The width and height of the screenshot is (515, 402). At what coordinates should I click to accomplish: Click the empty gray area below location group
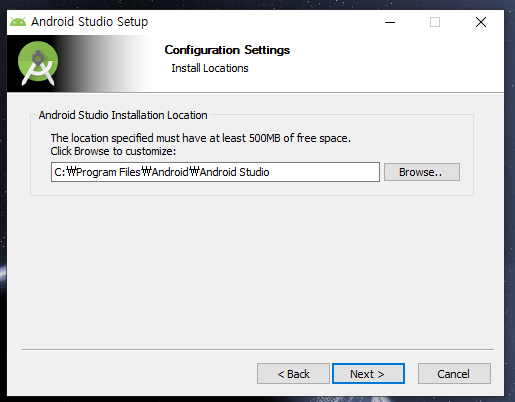[257, 270]
